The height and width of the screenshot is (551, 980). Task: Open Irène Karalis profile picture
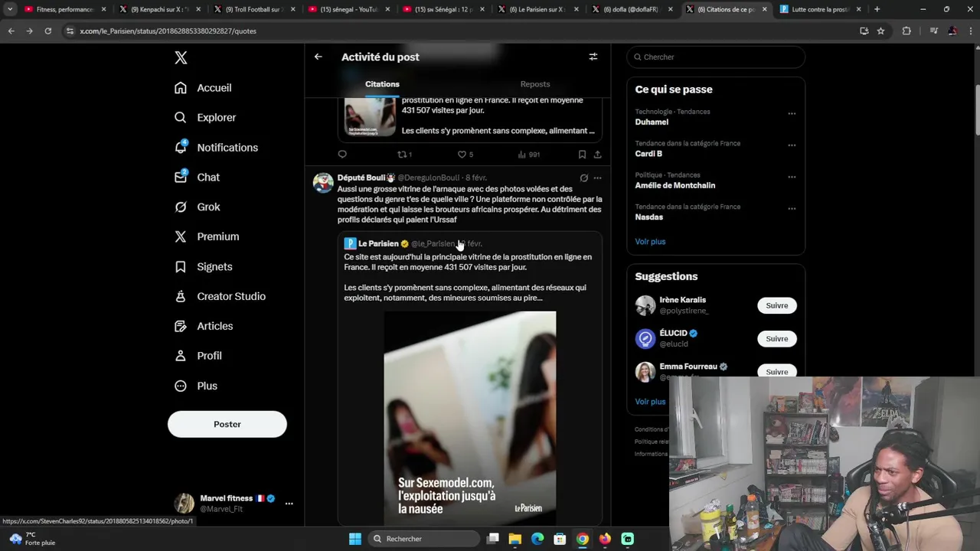click(645, 305)
